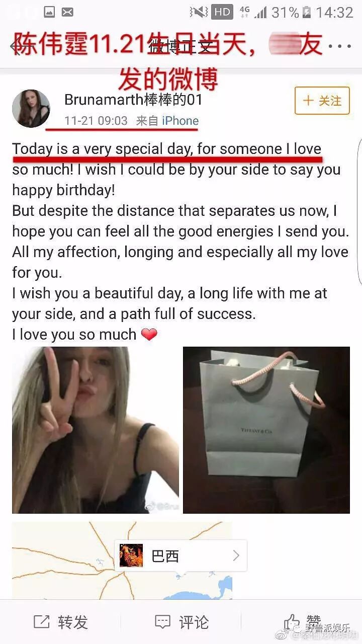Tap the HD indicator in status bar
This screenshot has width=362, height=644.
coord(222,12)
